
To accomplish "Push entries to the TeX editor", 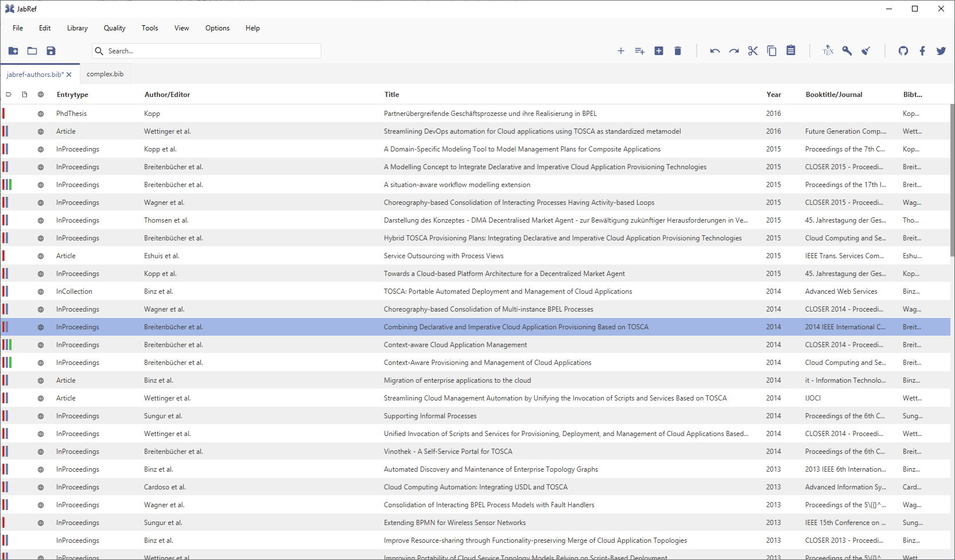I will (x=828, y=51).
